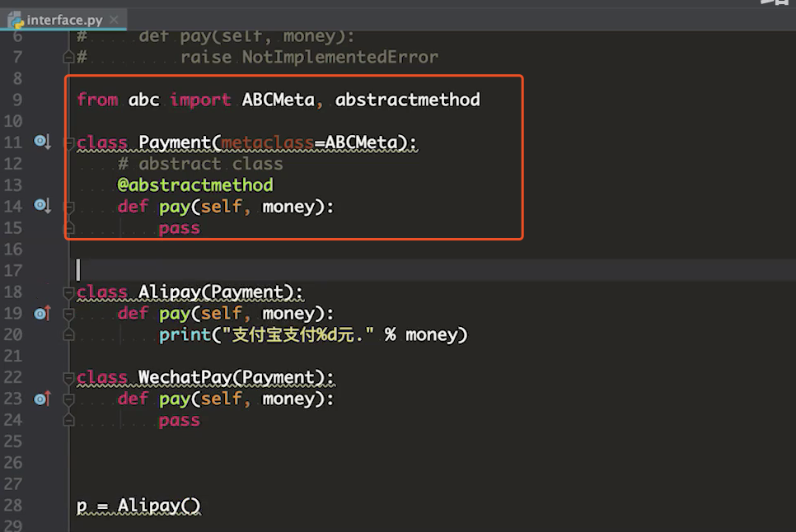The height and width of the screenshot is (532, 796).
Task: Click the overrides marker on line 19
Action: click(42, 313)
